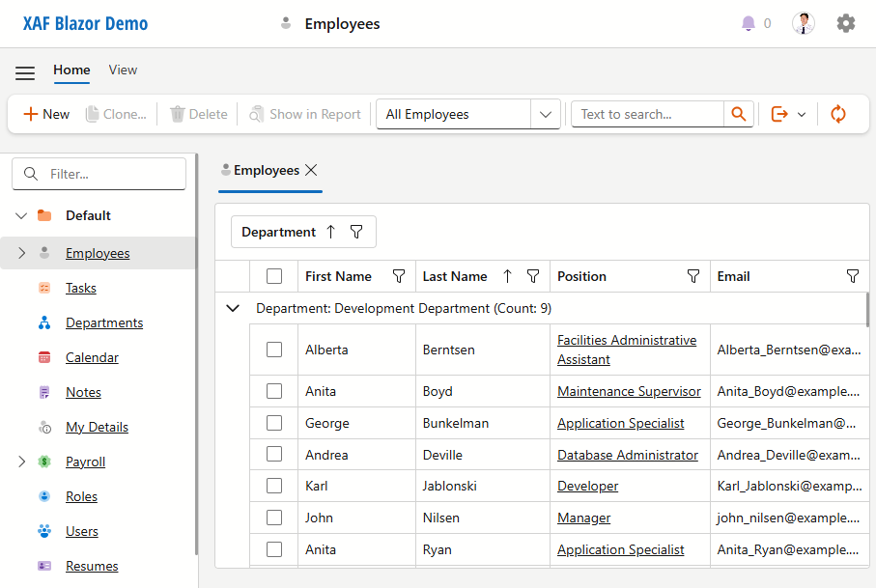
Task: Open the First Name column filter
Action: 399,276
